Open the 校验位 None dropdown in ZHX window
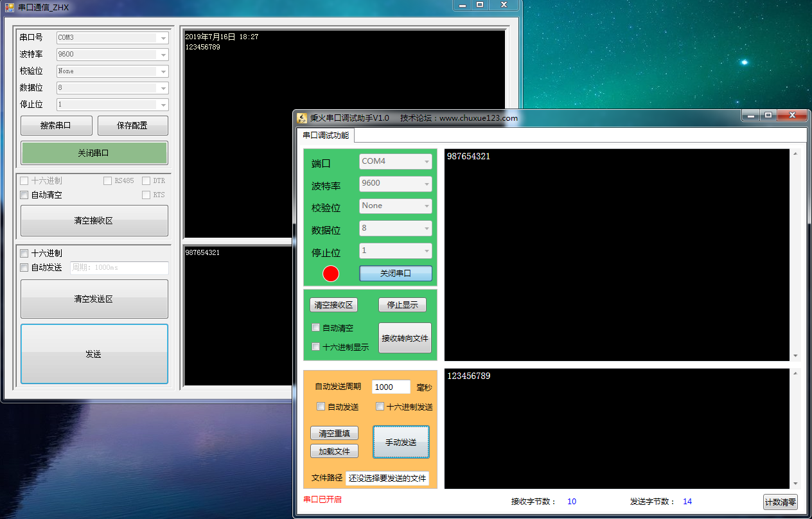 [112, 71]
